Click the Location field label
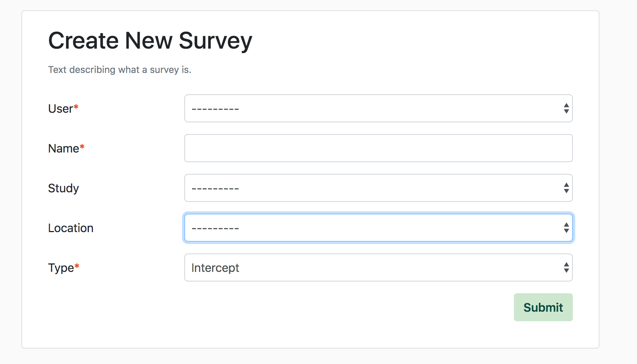This screenshot has width=637, height=364. pyautogui.click(x=70, y=228)
